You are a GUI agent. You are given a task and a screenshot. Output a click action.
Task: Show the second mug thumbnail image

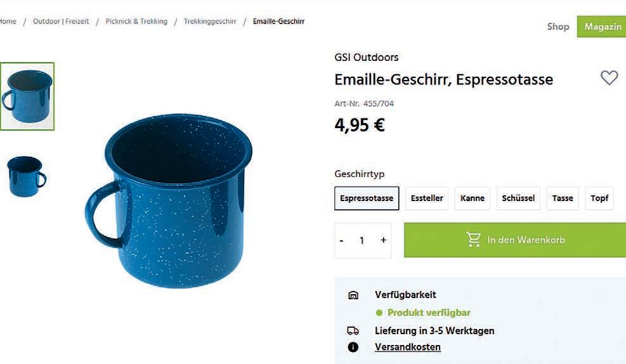pos(27,176)
